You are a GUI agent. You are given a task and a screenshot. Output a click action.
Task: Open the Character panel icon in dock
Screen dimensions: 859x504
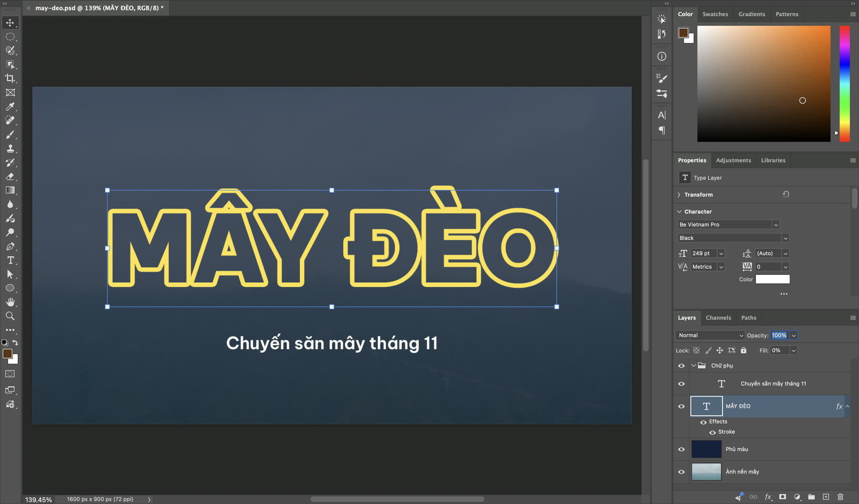coord(661,115)
